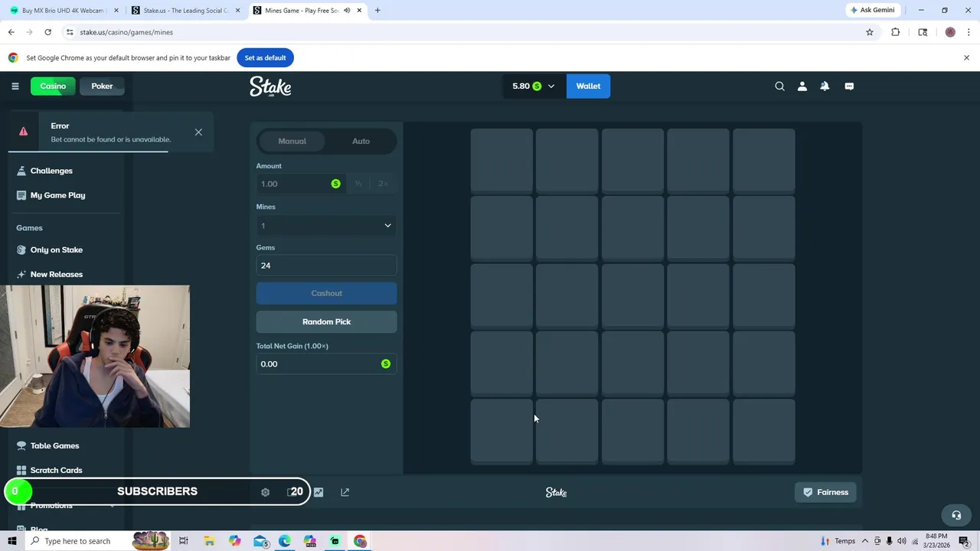Click the Cashout button
The image size is (980, 551).
(326, 293)
